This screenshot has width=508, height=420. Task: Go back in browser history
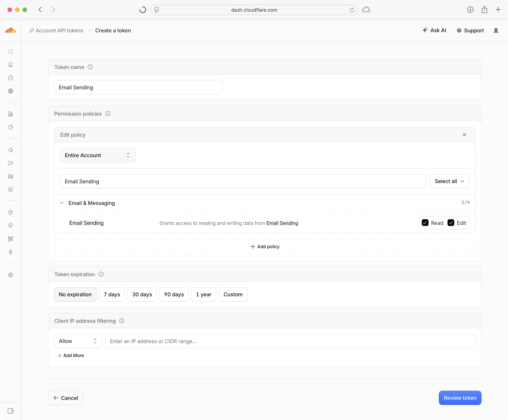40,10
